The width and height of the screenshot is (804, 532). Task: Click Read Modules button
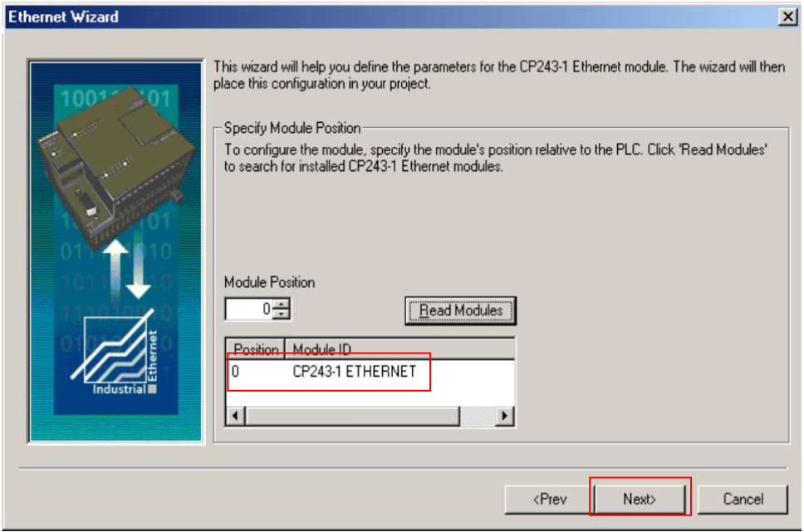coord(460,310)
